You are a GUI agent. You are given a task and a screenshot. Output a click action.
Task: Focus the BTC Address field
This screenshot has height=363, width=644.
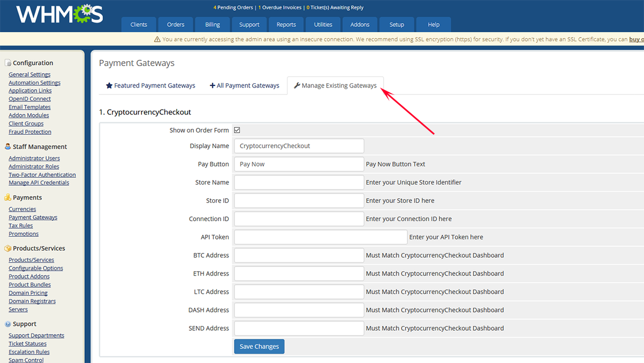[299, 256]
